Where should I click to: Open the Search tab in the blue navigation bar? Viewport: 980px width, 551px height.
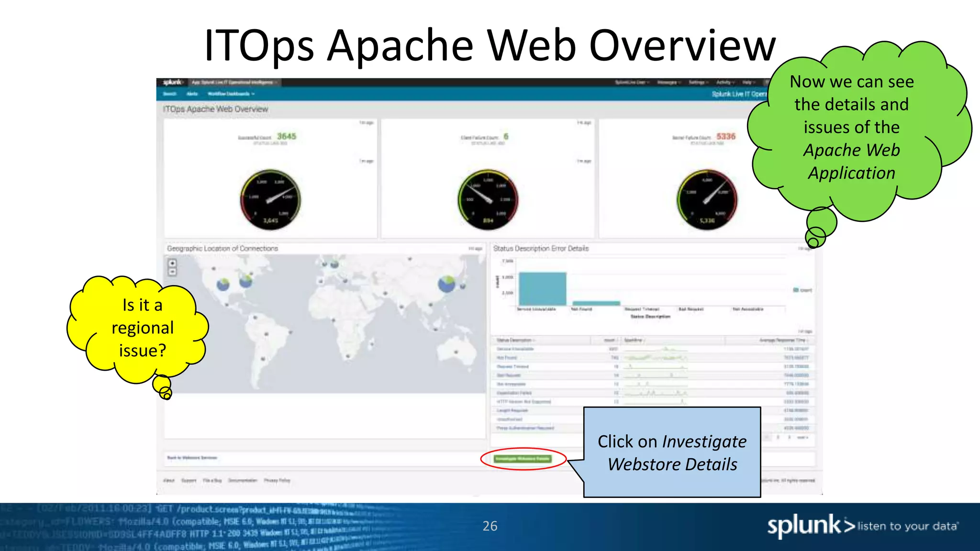click(x=170, y=94)
